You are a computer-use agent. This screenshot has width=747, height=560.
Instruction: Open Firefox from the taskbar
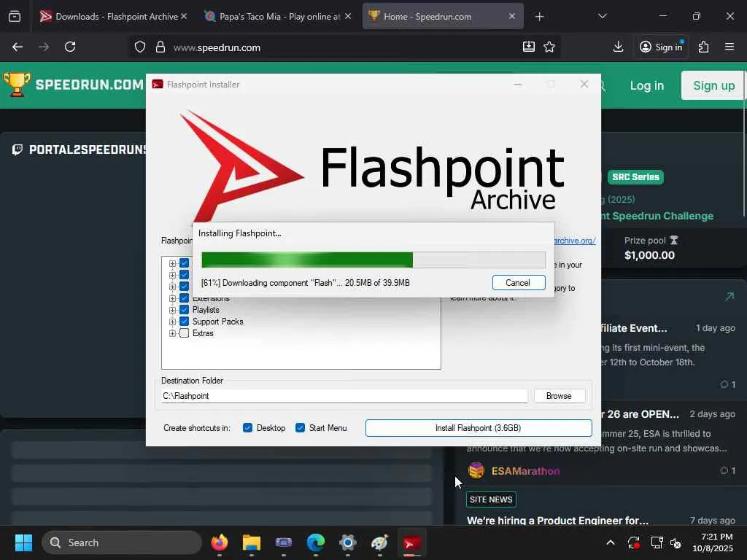220,542
